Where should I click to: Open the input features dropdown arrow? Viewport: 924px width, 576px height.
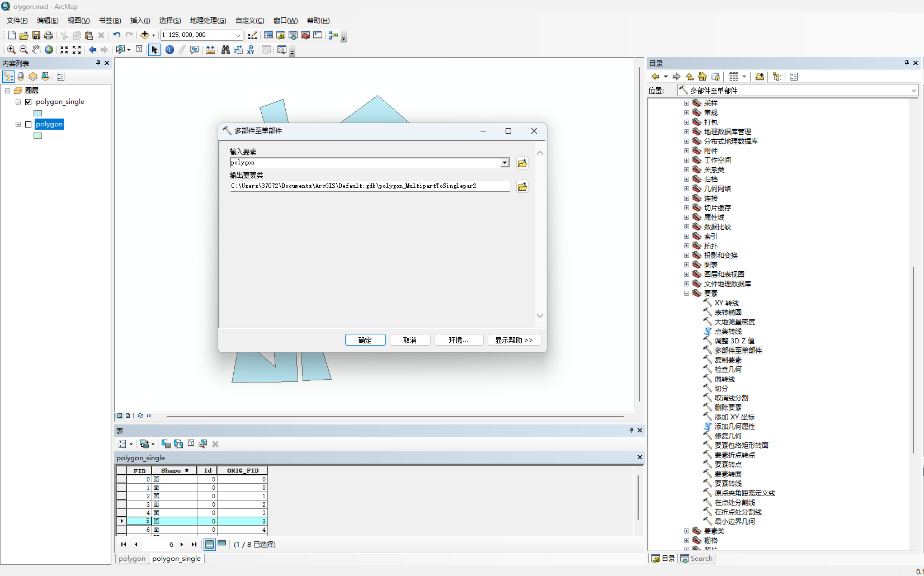[505, 163]
